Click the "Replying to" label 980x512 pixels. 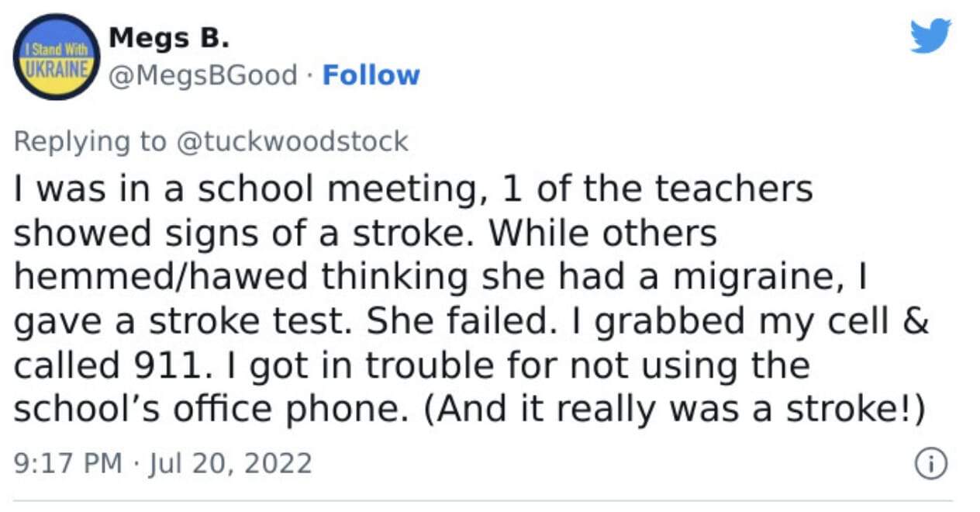(x=90, y=142)
